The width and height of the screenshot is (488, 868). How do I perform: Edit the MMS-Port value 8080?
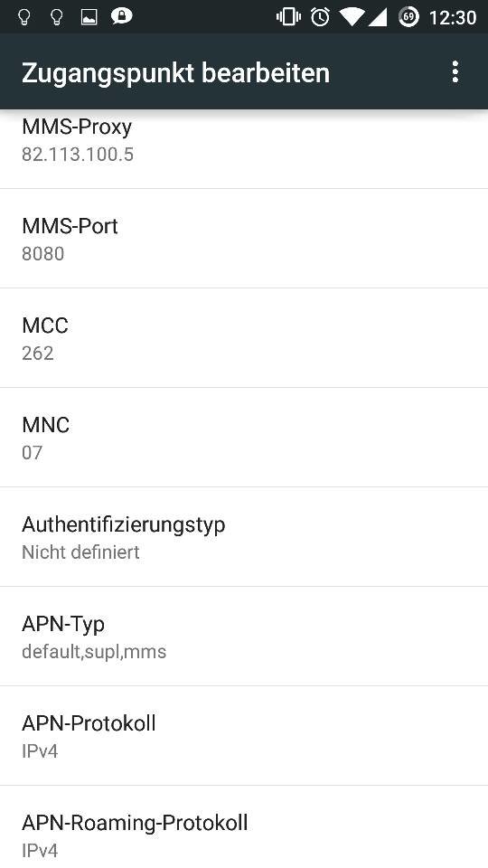pos(244,239)
